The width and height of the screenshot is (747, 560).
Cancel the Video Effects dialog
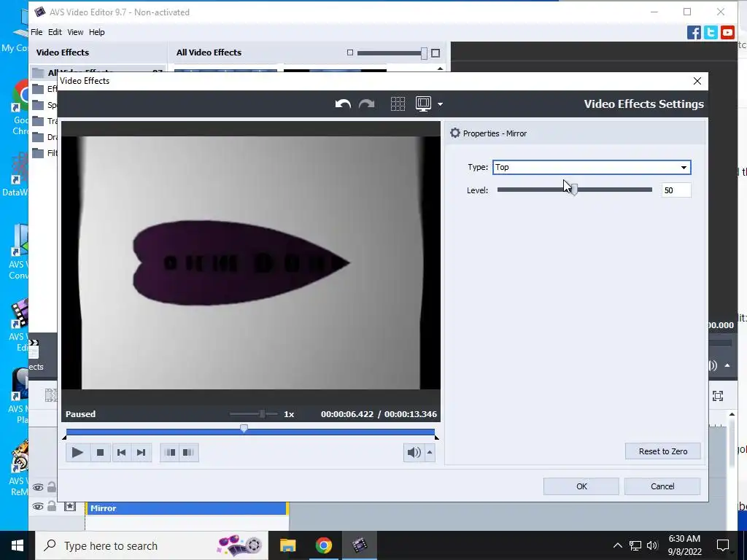(662, 486)
